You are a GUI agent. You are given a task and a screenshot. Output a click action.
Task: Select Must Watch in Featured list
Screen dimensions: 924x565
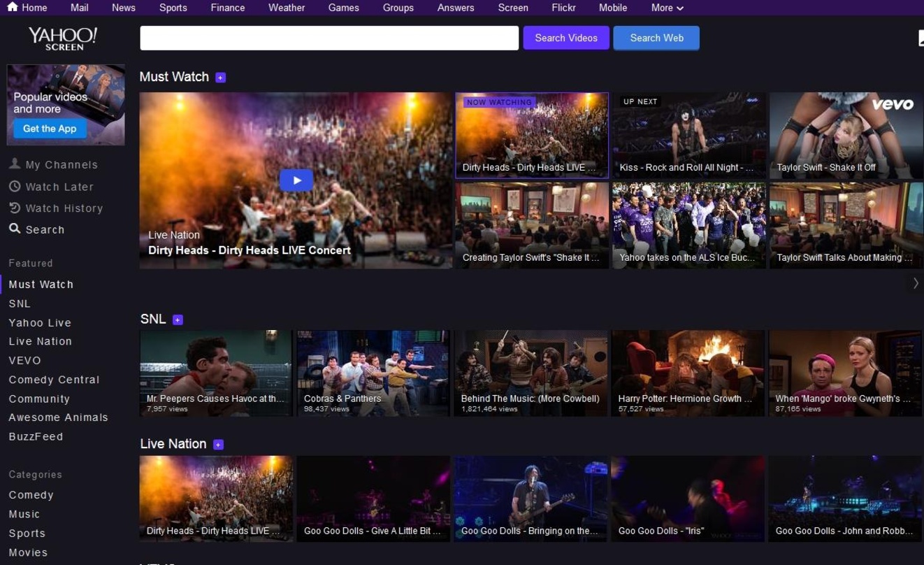tap(41, 285)
